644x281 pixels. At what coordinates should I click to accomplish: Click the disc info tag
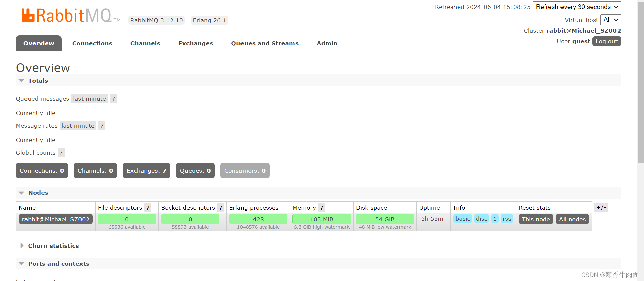[x=481, y=219]
